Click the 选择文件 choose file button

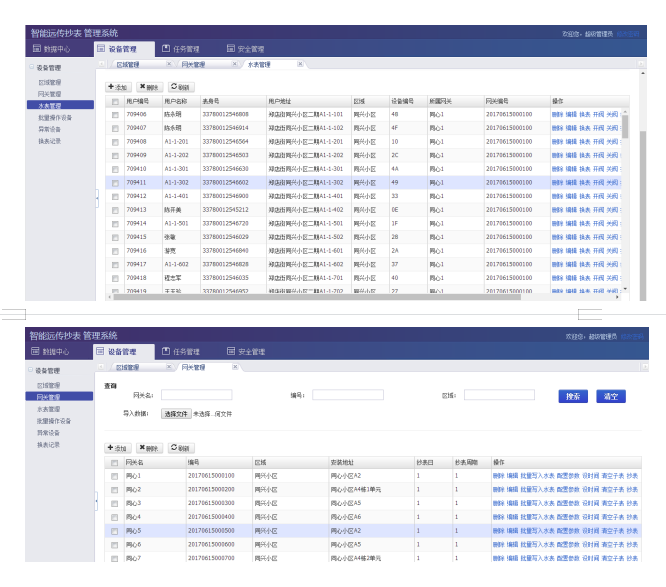click(x=176, y=414)
